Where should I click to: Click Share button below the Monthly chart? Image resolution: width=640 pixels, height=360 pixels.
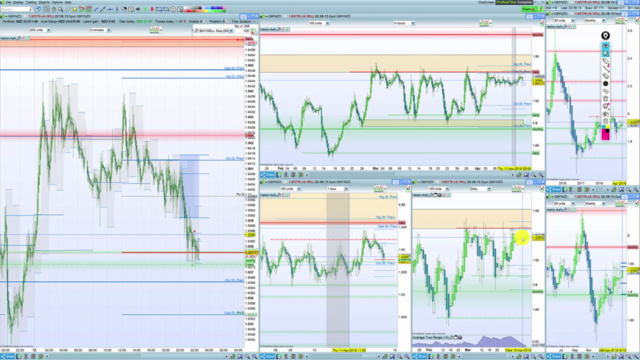553,189
